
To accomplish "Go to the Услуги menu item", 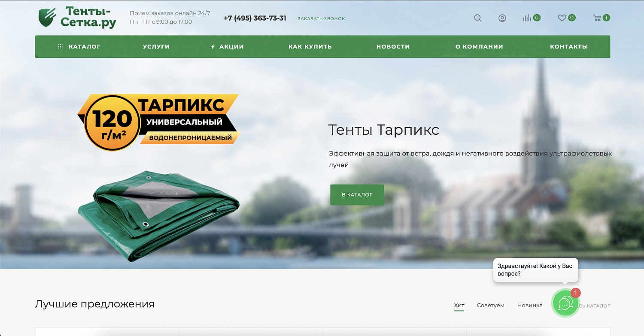I will coord(156,47).
